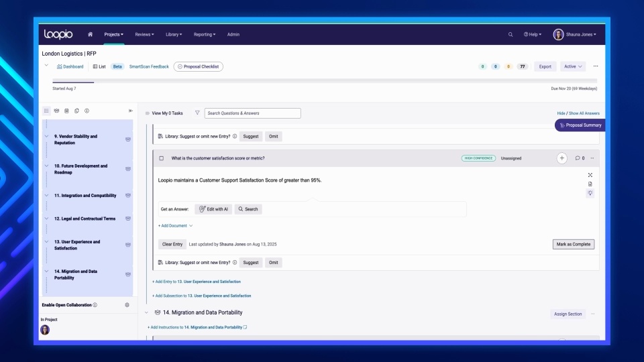Click the document icon beside answer

click(x=590, y=184)
